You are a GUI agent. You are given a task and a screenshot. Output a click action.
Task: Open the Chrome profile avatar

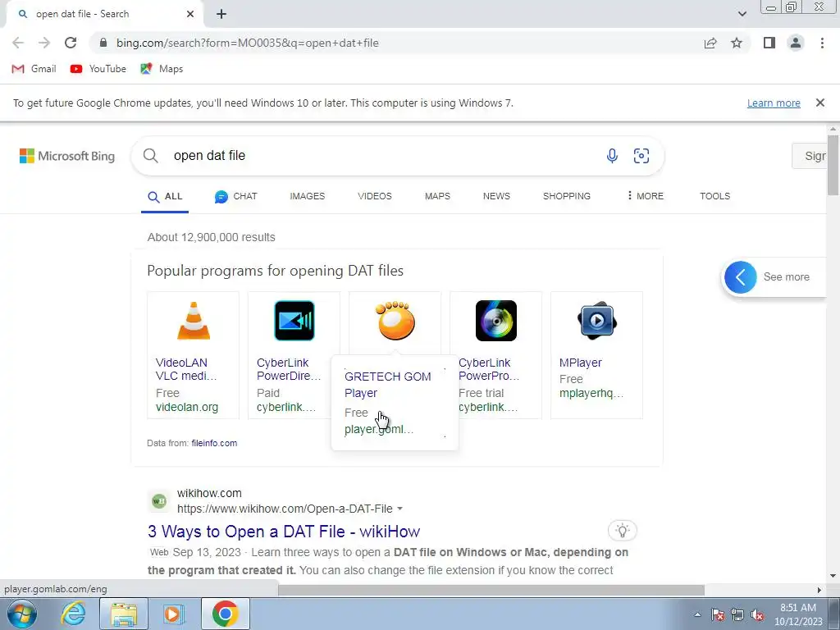[x=796, y=43]
